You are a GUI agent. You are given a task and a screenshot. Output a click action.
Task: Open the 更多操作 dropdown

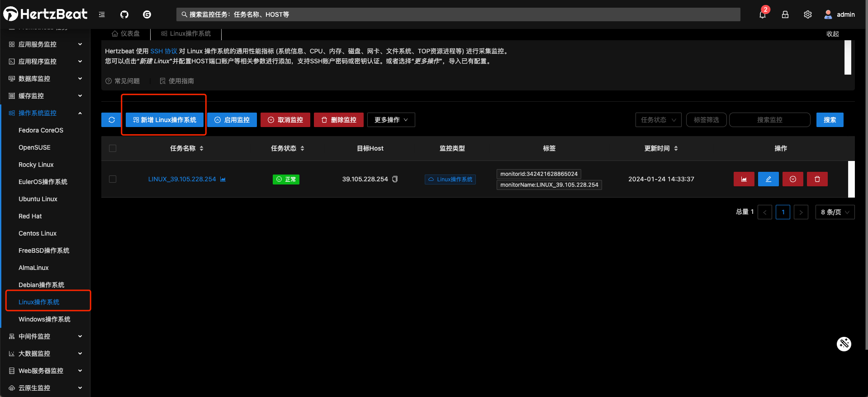391,120
